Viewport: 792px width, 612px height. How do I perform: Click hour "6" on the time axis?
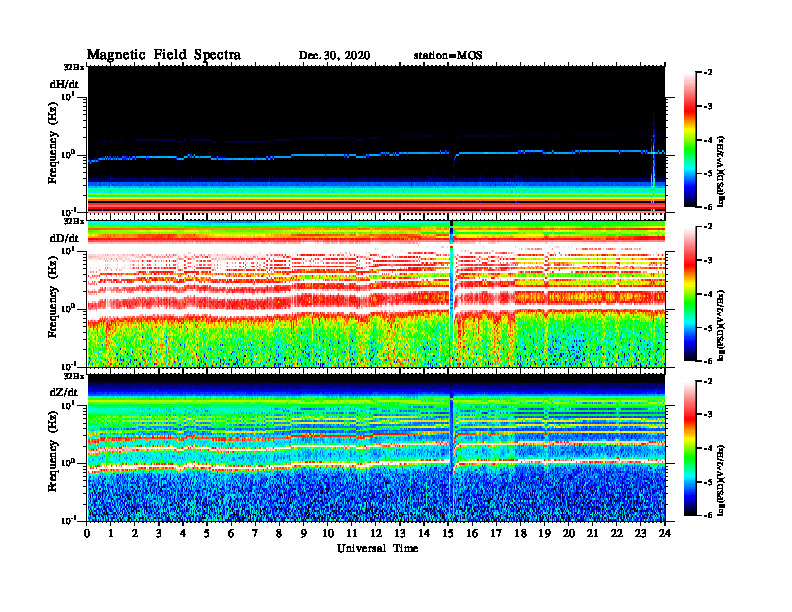point(231,533)
